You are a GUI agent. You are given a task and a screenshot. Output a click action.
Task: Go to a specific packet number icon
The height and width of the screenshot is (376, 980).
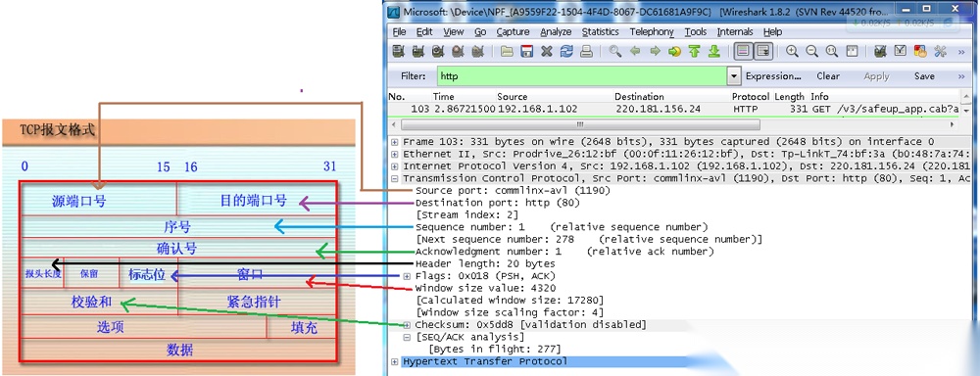click(674, 51)
